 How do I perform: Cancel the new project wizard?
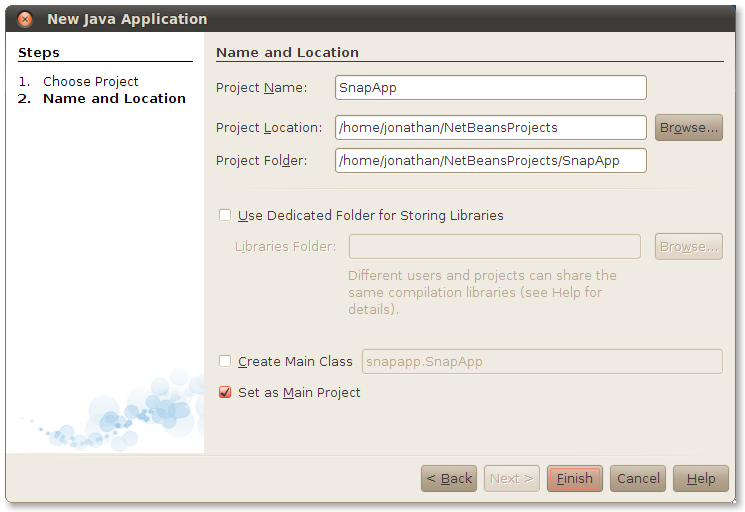tap(638, 479)
